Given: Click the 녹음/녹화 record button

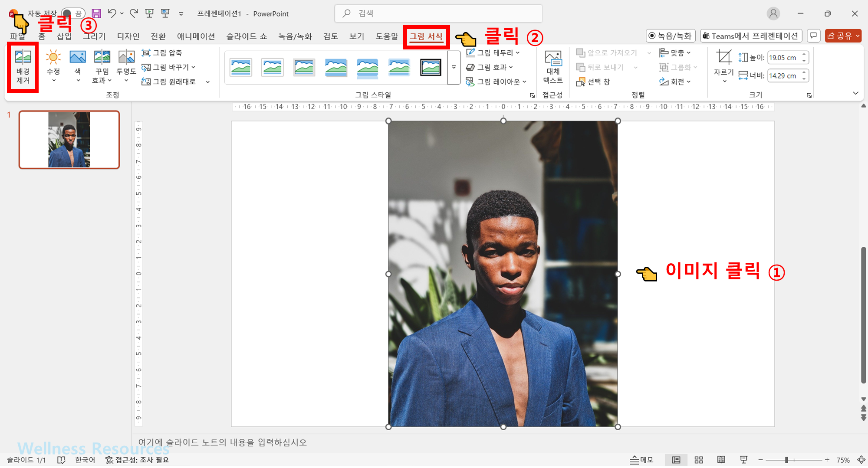Looking at the screenshot, I should (671, 36).
